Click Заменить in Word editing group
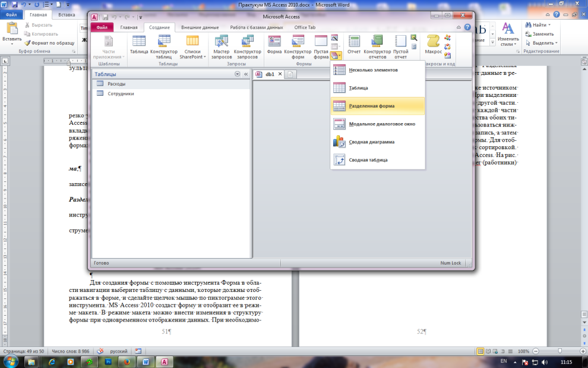Screen dimensions: 588x368 point(539,34)
